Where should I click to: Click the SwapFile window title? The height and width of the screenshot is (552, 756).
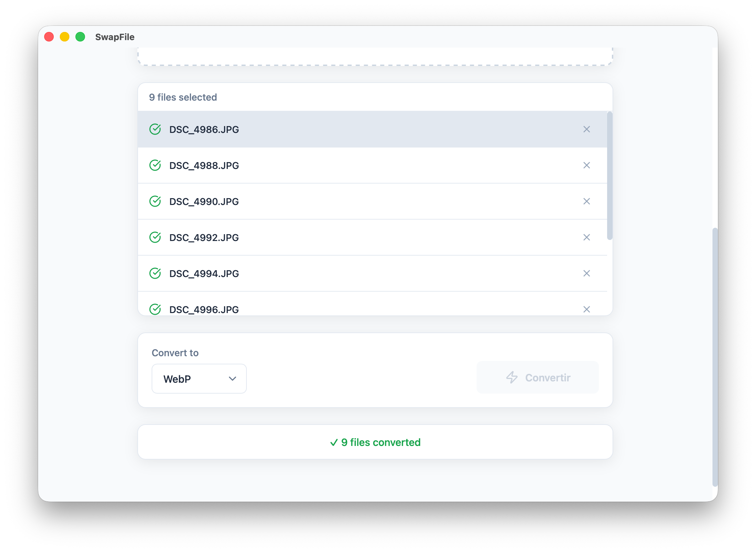click(115, 37)
